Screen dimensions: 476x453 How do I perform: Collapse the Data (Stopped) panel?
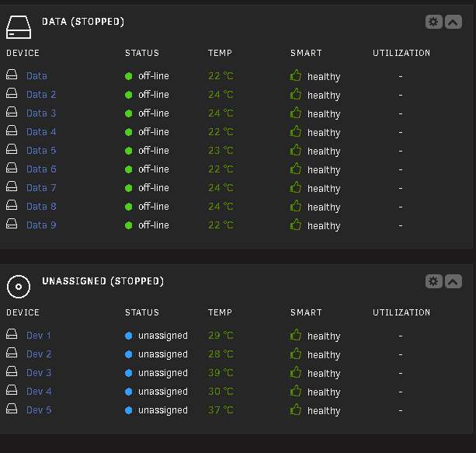[x=453, y=22]
